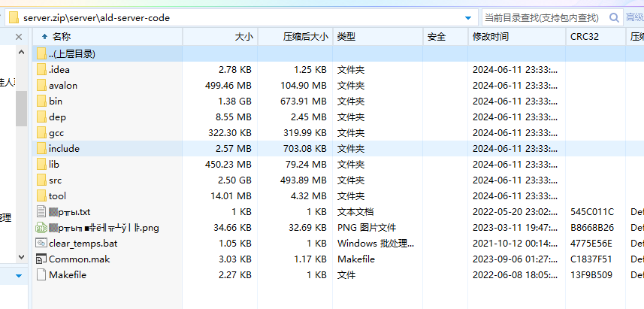Click the .txt text document icon

(41, 212)
